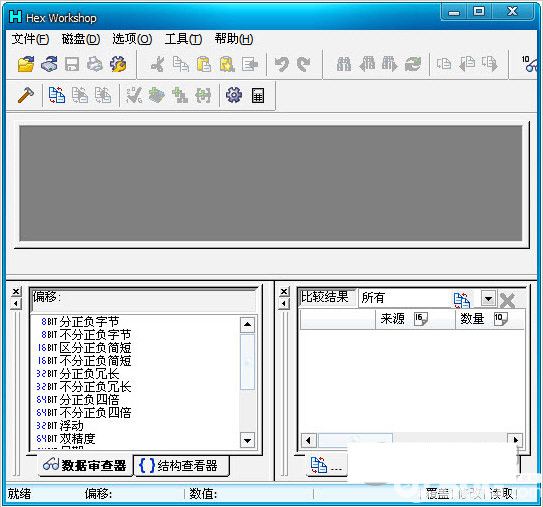The width and height of the screenshot is (543, 507).
Task: Click the hammer tool icon
Action: click(x=26, y=95)
